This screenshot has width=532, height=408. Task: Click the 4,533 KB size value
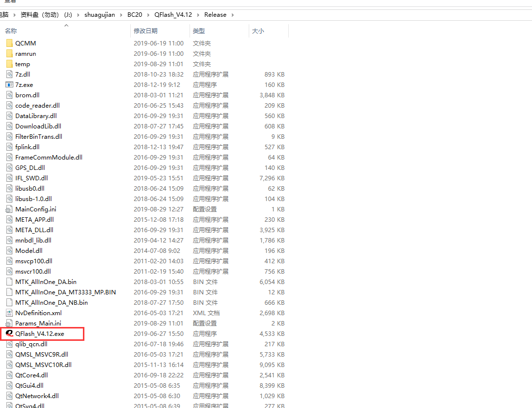tap(272, 334)
